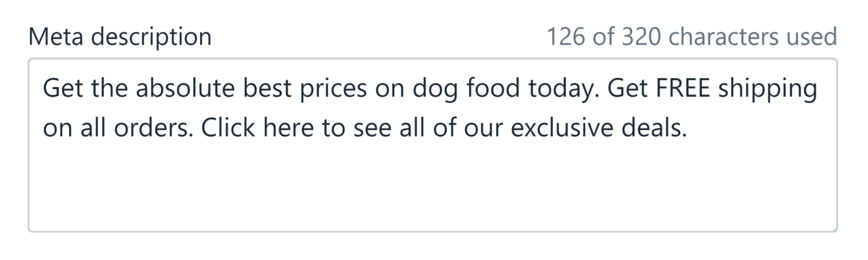Click the second Get before FREE

tap(628, 89)
